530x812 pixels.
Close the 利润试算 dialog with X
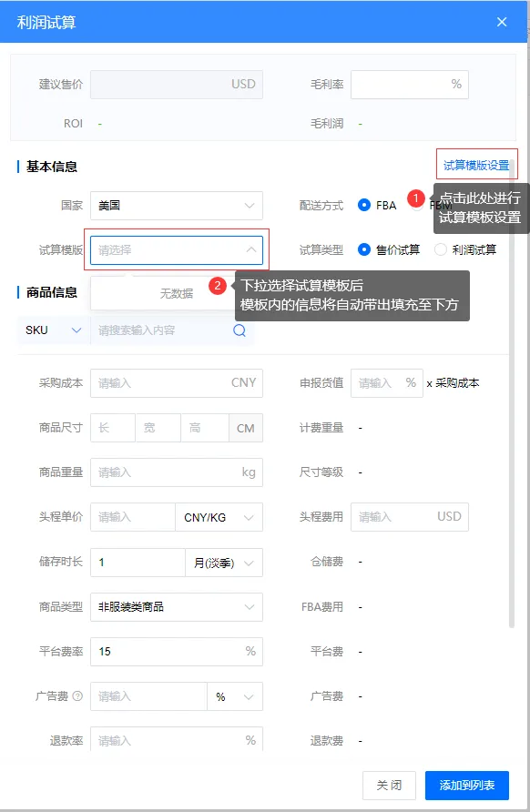click(x=502, y=22)
